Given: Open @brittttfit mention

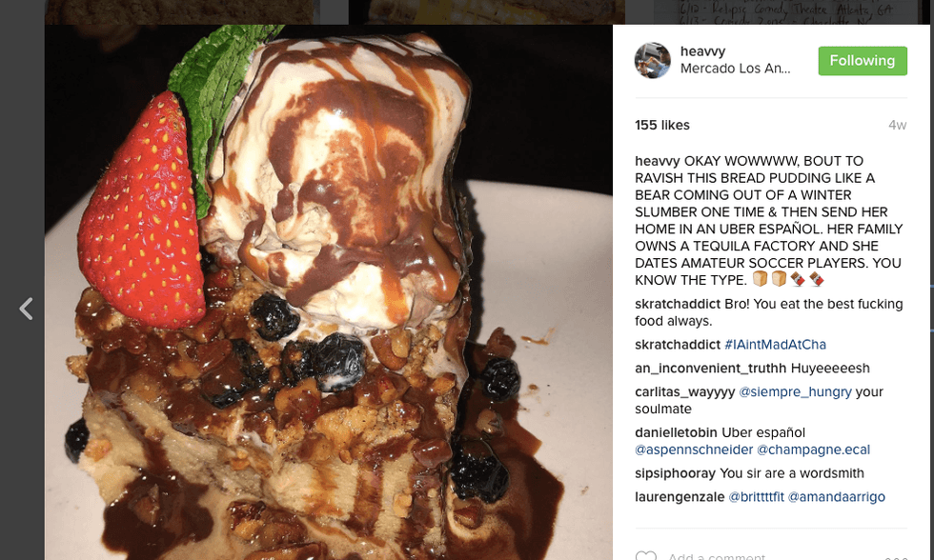Looking at the screenshot, I should (x=756, y=497).
